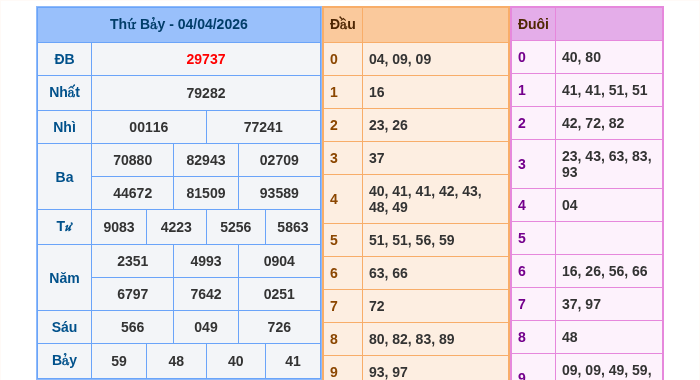Screen dimensions: 700x380
Task: Click Đuôi row 3 values starting 23, 43
Action: [x=607, y=164]
